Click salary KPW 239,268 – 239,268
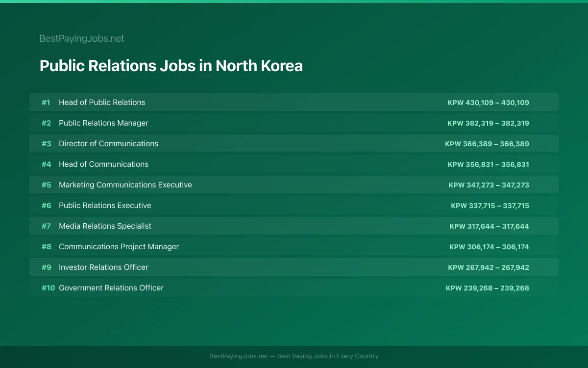This screenshot has width=588, height=368. tap(488, 288)
